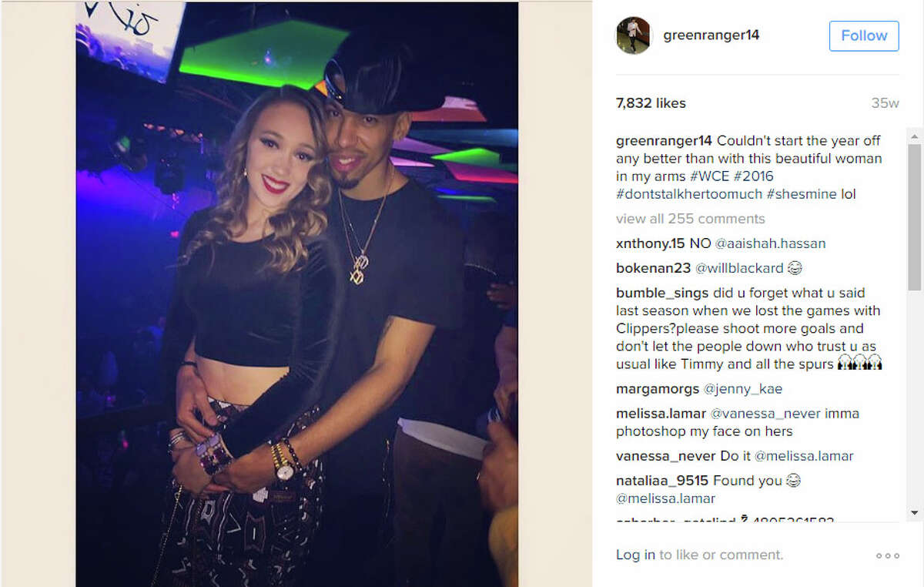Viewport: 924px width, 587px height.
Task: Expand view all 255 comments
Action: coord(691,219)
